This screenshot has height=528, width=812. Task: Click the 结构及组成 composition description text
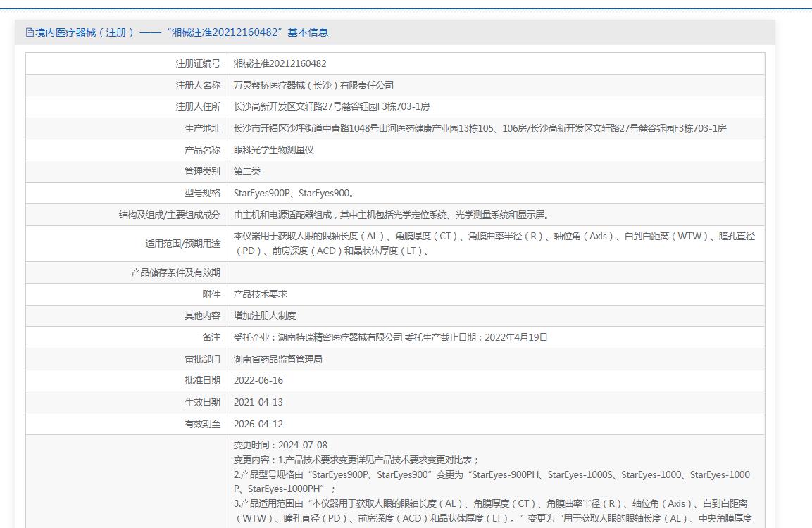tap(391, 215)
